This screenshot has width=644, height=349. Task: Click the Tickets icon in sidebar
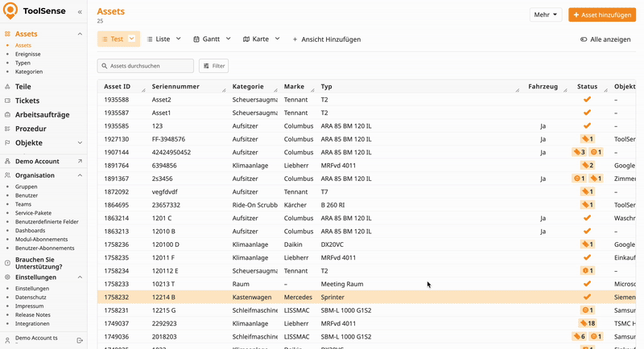[7, 101]
